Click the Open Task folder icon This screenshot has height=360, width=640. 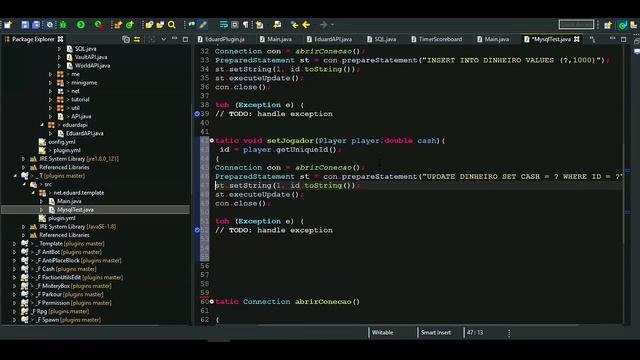pyautogui.click(x=160, y=25)
